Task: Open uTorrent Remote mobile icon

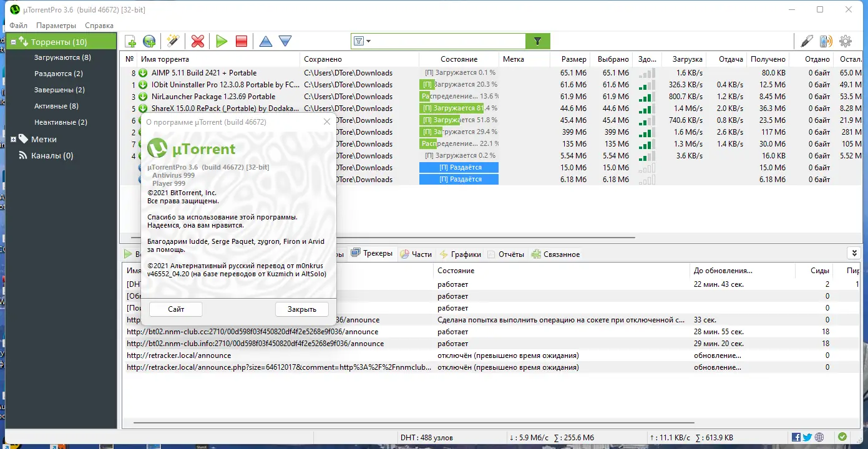Action: point(825,41)
